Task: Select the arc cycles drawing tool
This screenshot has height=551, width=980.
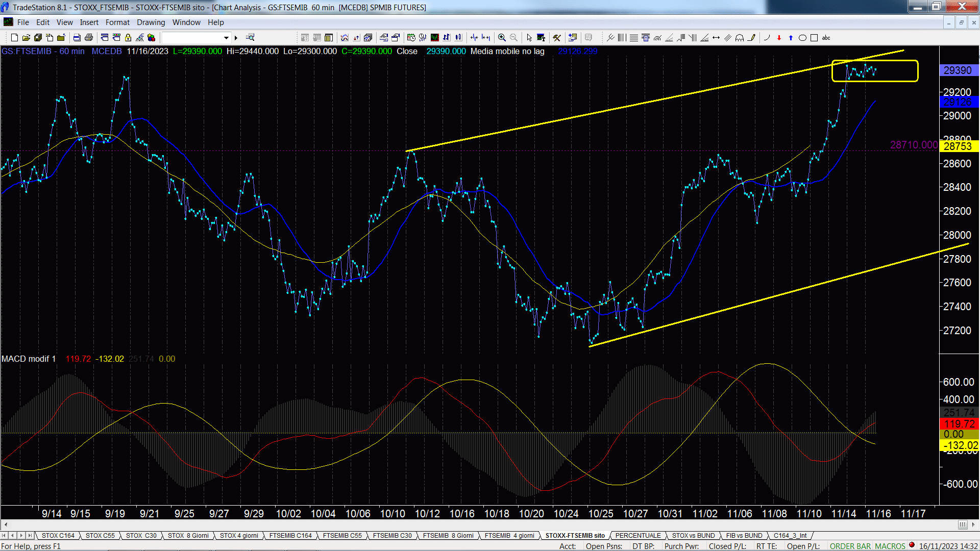Action: [x=740, y=38]
